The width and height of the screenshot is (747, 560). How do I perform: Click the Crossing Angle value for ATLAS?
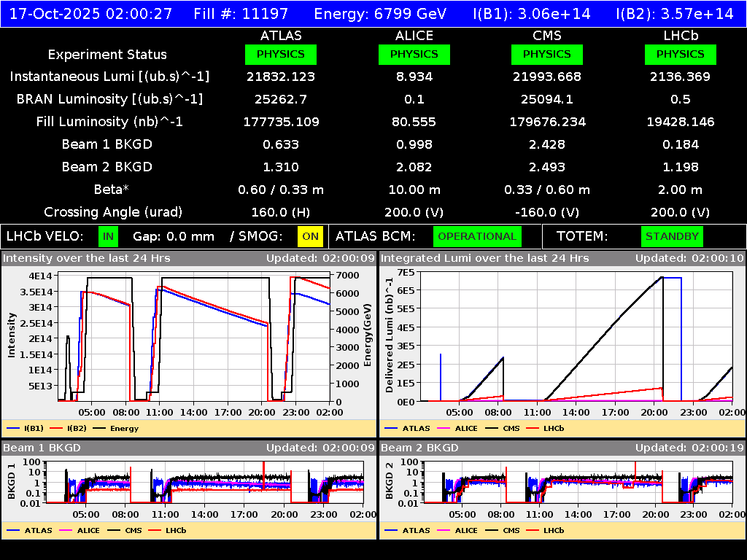(x=281, y=212)
